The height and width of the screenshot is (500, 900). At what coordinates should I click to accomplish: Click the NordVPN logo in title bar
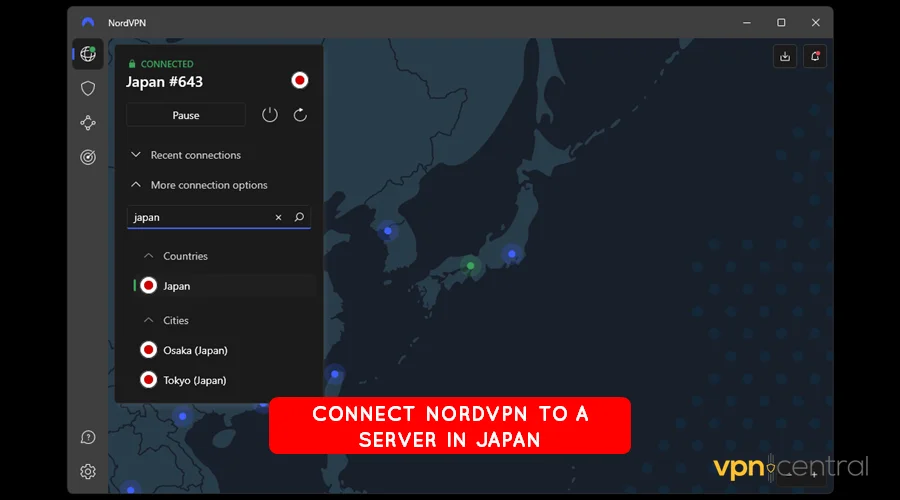pyautogui.click(x=88, y=22)
